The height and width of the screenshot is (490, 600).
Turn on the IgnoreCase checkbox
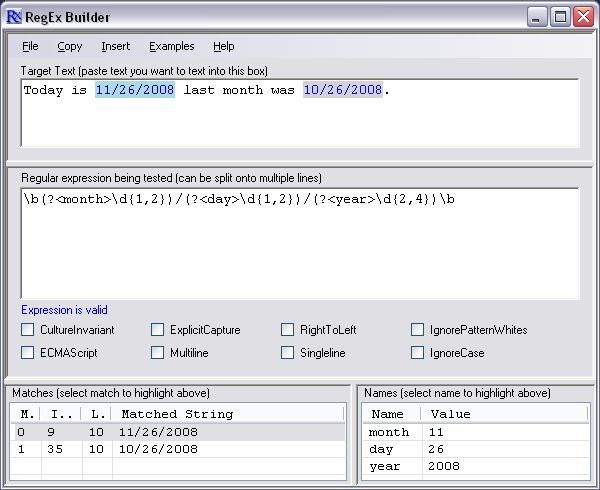click(x=418, y=353)
